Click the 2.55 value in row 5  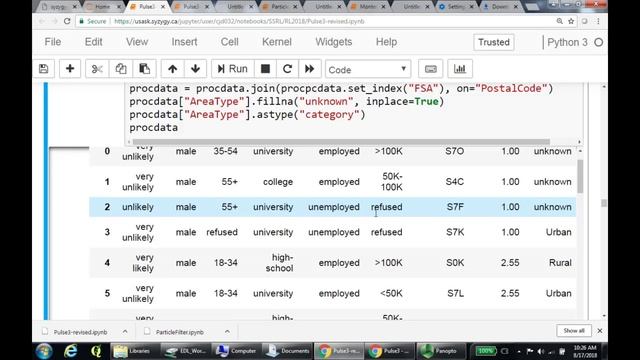pyautogui.click(x=510, y=293)
